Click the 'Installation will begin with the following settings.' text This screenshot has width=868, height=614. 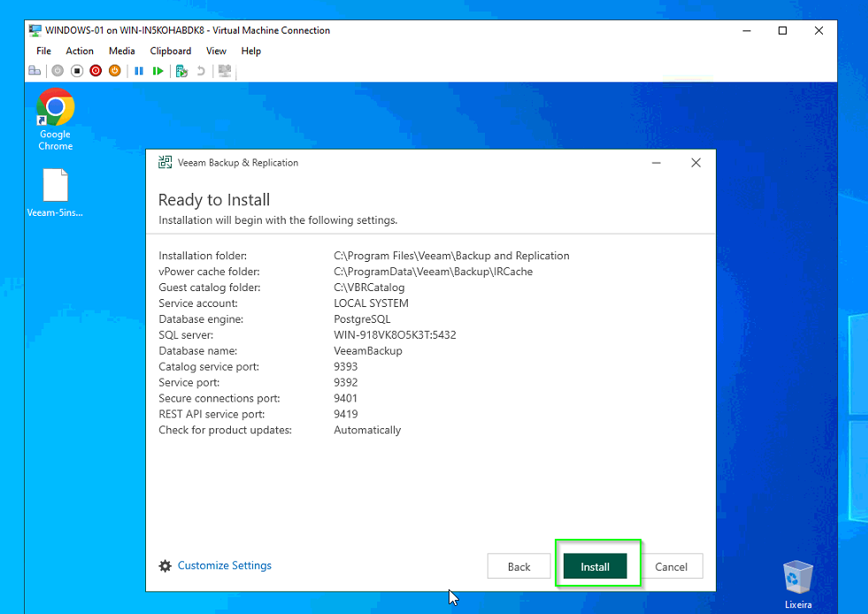point(278,220)
